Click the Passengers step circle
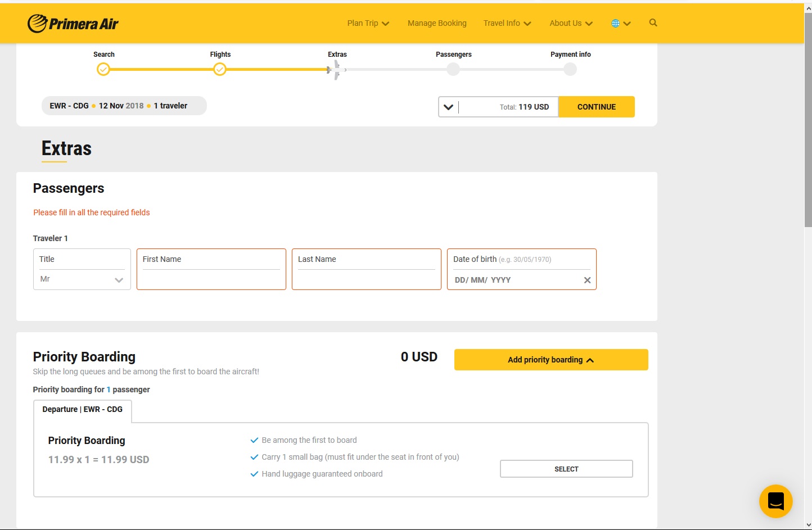The width and height of the screenshot is (812, 530). tap(453, 69)
